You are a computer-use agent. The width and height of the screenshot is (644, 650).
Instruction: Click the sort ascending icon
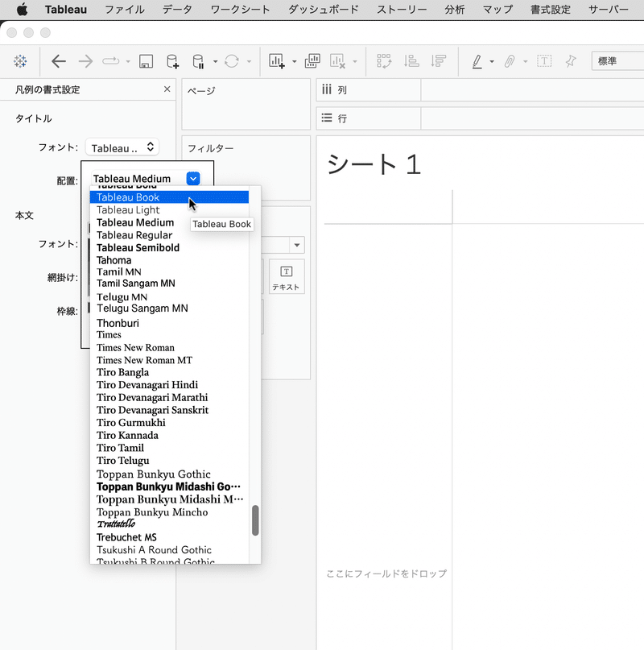click(411, 61)
